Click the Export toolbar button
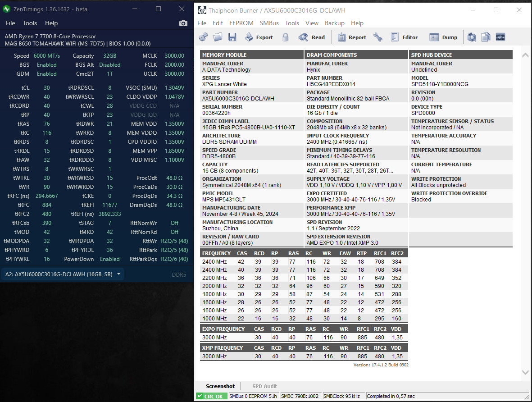The image size is (532, 402). click(259, 37)
